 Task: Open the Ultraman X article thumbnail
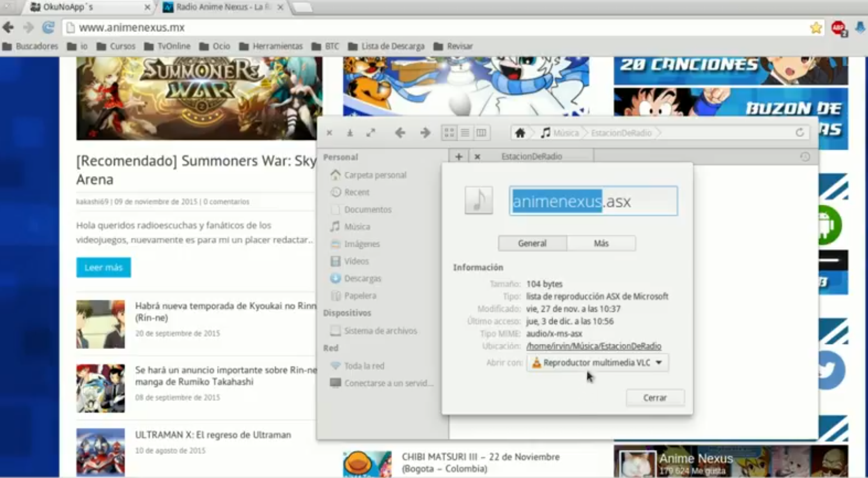pyautogui.click(x=101, y=452)
